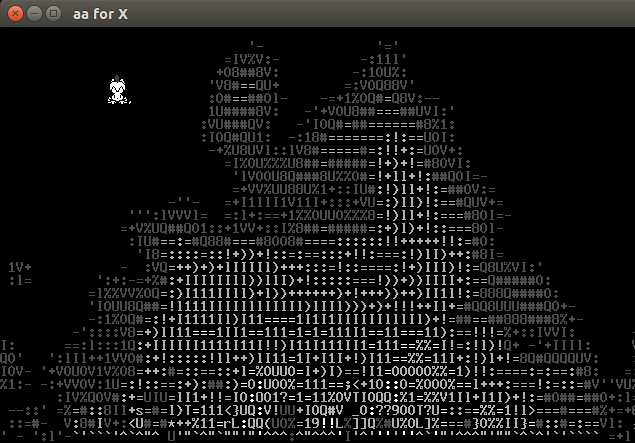Click the "aa for X" title text

coord(100,14)
